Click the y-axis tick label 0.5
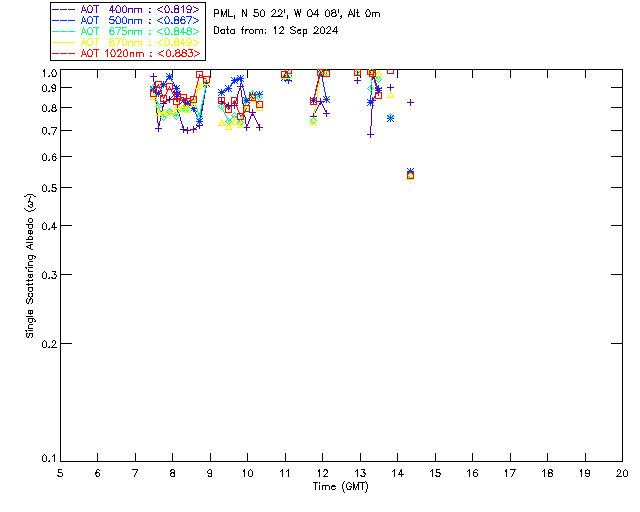The width and height of the screenshot is (640, 512). pos(46,188)
